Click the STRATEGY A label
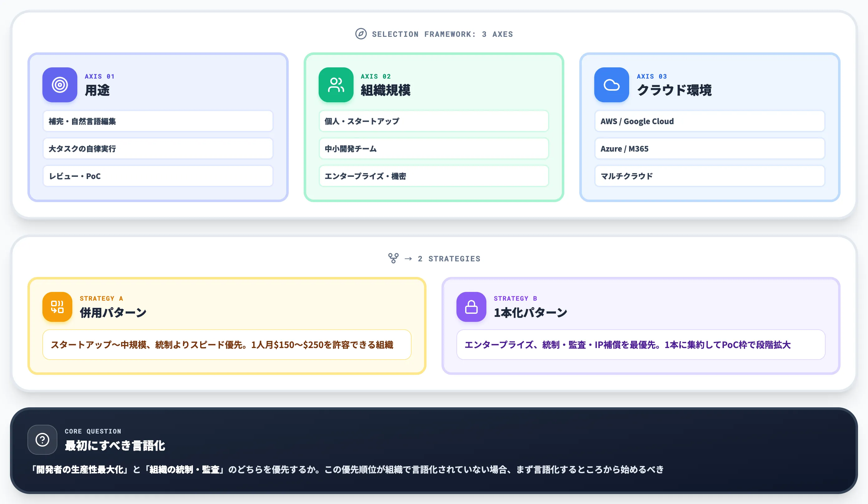Image resolution: width=868 pixels, height=504 pixels. coord(101,298)
